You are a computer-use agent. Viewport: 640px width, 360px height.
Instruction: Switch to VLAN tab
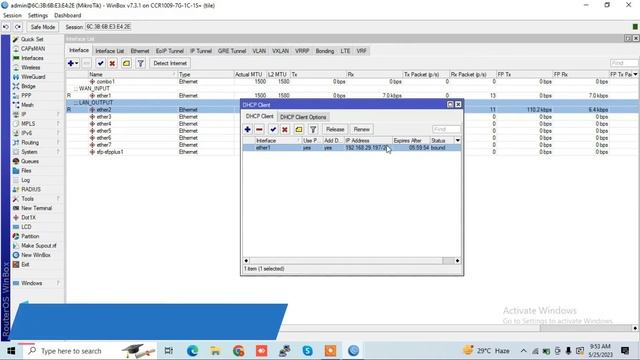(259, 51)
